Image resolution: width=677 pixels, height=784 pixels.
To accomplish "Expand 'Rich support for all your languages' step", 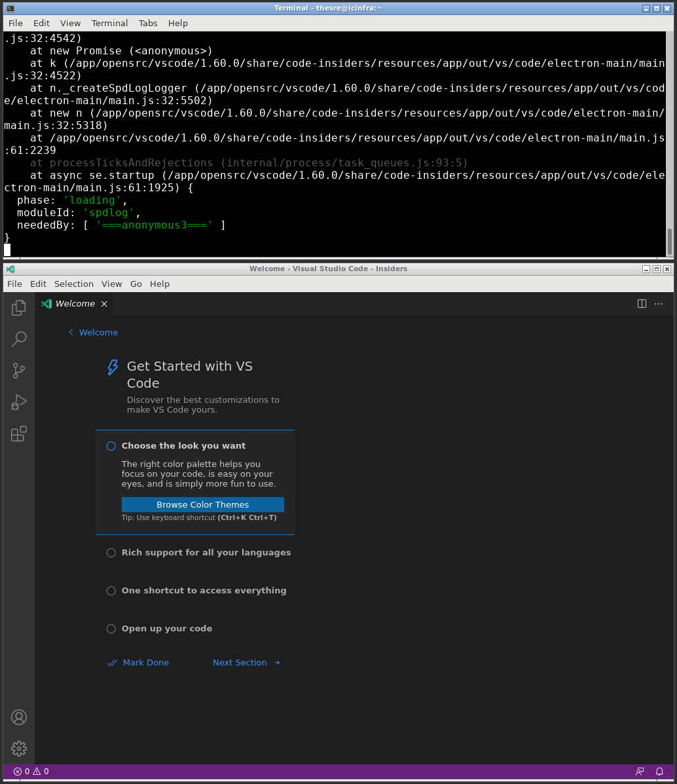I will tap(206, 553).
